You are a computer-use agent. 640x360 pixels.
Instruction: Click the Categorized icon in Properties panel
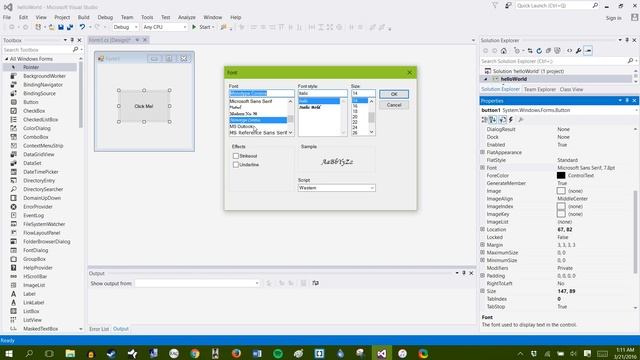point(484,120)
